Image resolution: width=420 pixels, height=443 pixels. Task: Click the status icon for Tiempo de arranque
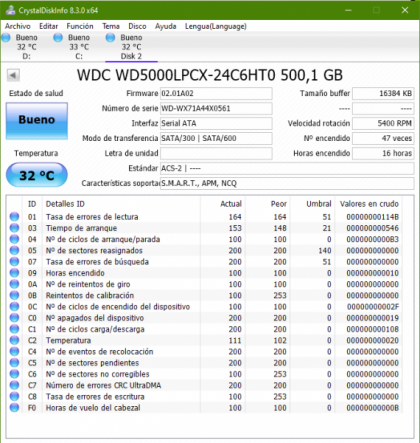tap(14, 228)
